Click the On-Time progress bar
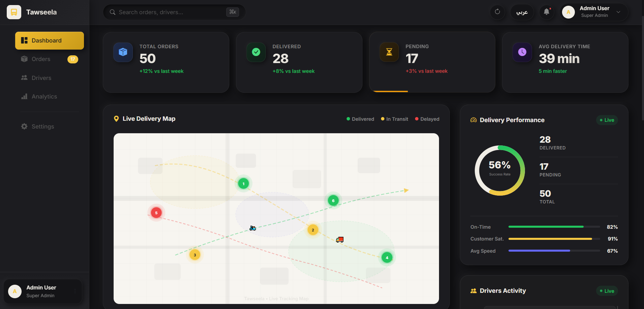Viewport: 644px width, 309px height. 554,227
